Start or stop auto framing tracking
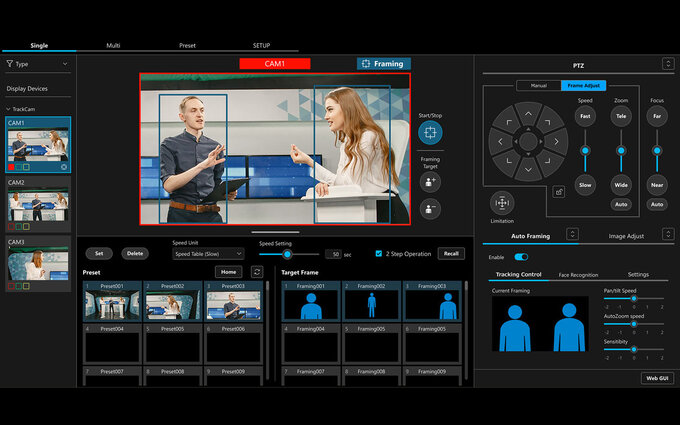 [x=430, y=132]
